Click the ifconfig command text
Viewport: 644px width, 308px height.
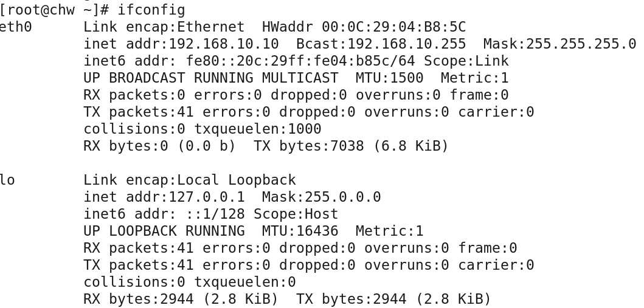point(151,10)
